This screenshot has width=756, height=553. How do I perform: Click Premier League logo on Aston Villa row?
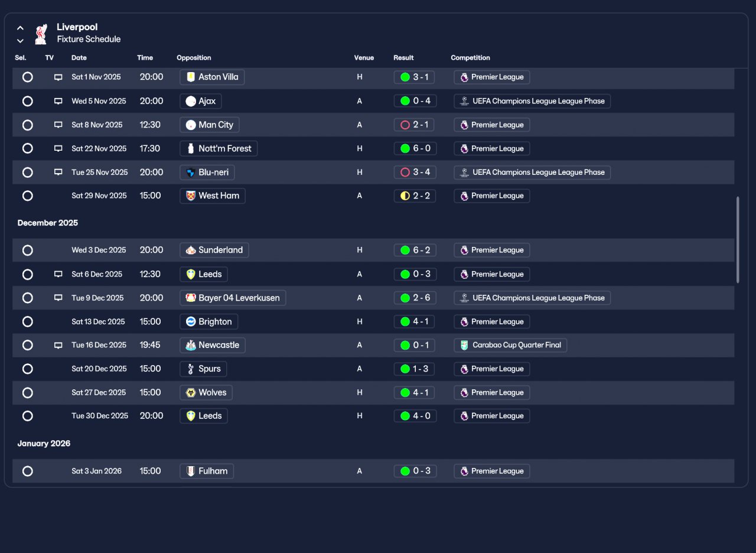click(464, 77)
